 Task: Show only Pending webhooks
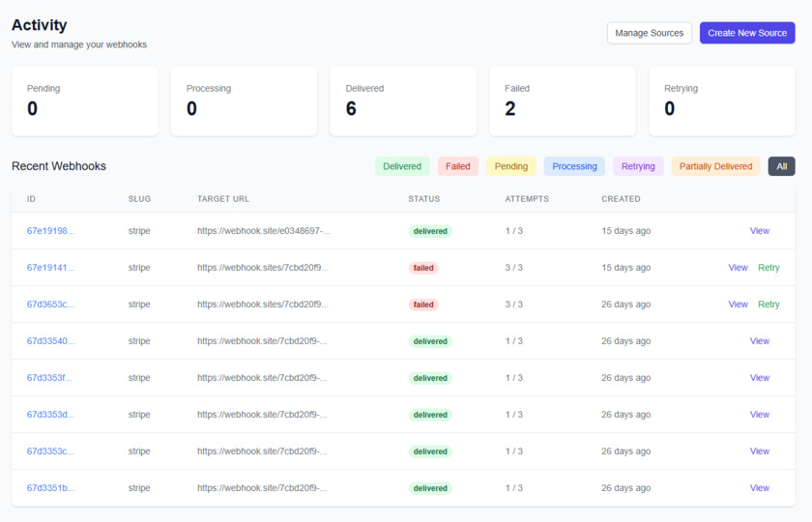tap(511, 166)
